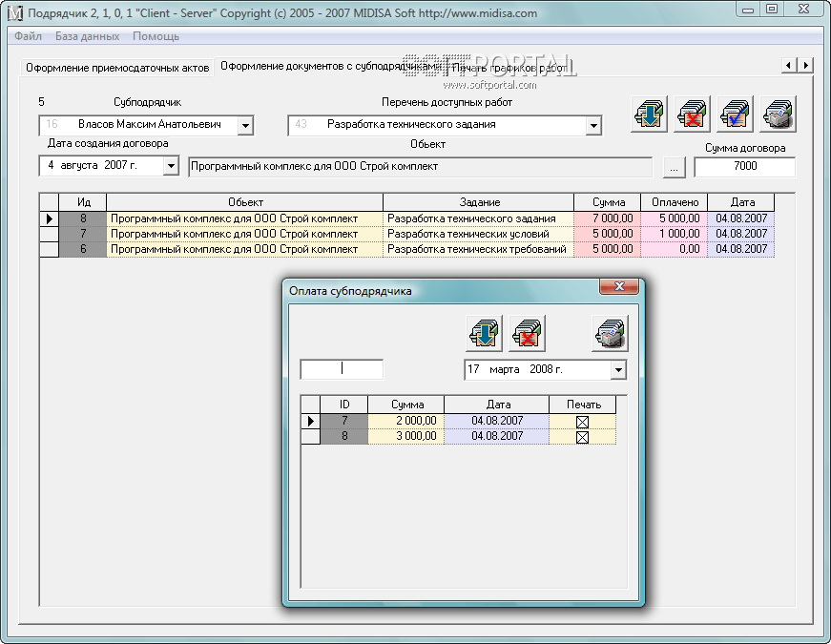
Task: Click the payment Сумма cell 3 000,00
Action: point(406,436)
